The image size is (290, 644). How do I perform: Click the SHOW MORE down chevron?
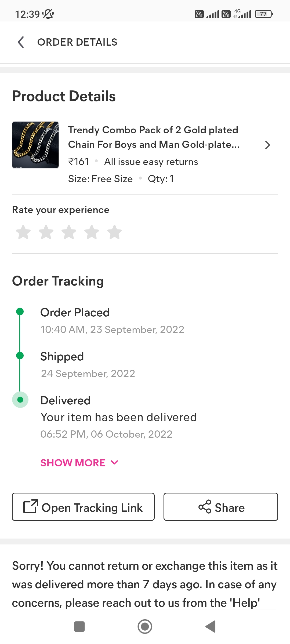[114, 462]
